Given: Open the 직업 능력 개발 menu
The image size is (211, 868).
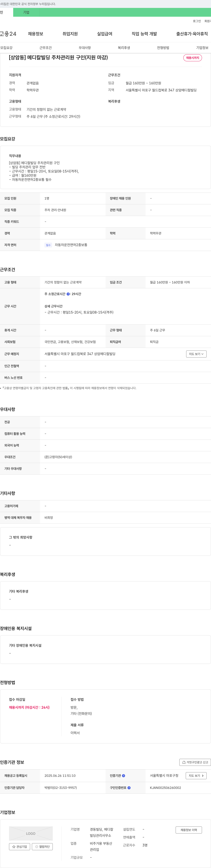Looking at the screenshot, I should coord(144,34).
